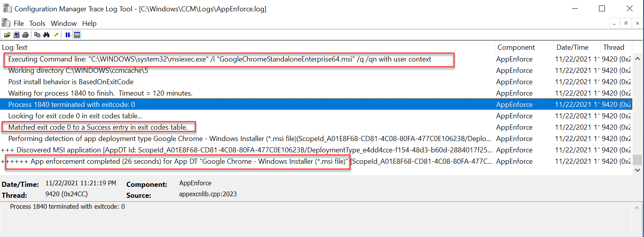Click the Open log file toolbar icon

click(x=7, y=35)
